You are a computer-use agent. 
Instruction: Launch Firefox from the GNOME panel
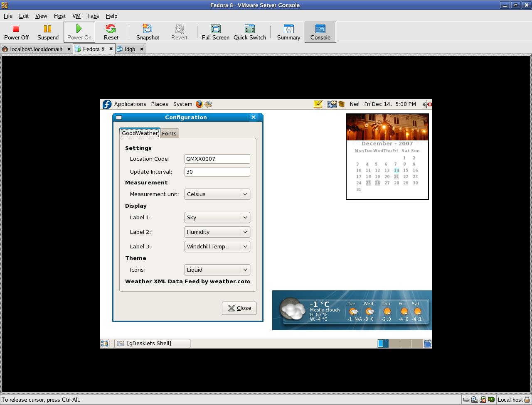click(x=199, y=104)
